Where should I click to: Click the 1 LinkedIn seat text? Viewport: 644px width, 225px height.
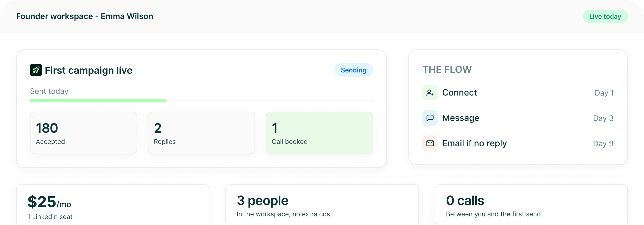pos(50,217)
